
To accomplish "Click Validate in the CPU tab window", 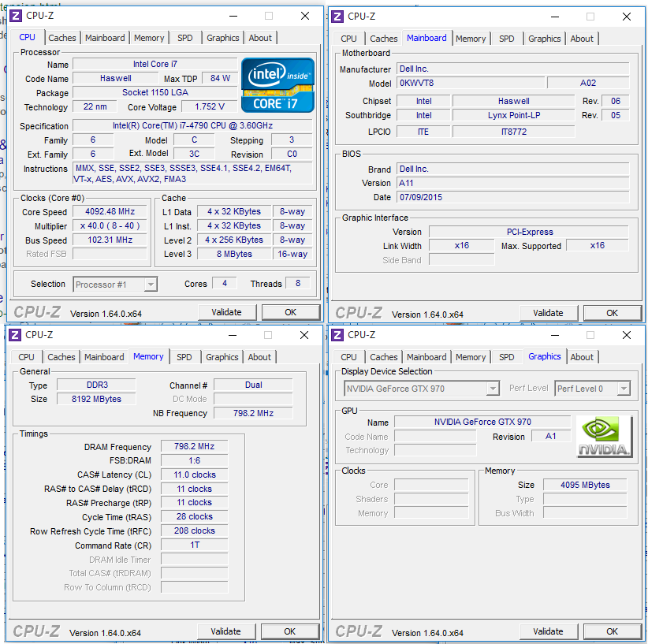I will [227, 312].
